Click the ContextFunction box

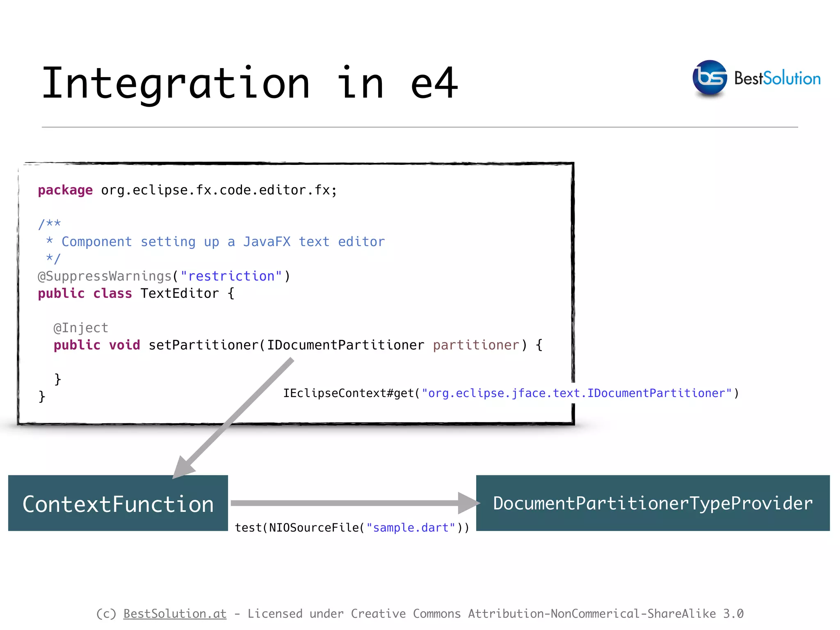(118, 503)
